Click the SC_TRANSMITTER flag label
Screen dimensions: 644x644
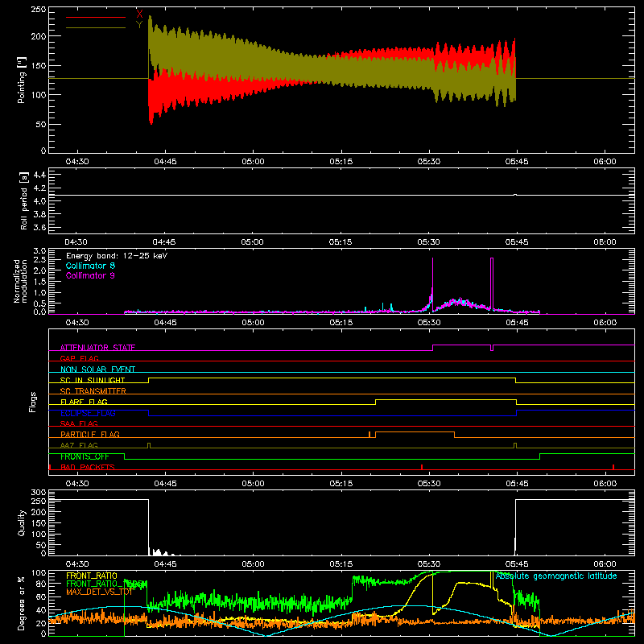[93, 391]
